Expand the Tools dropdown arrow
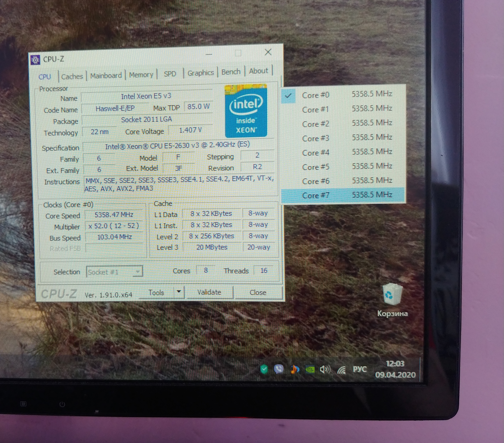The height and width of the screenshot is (443, 504). click(x=179, y=292)
